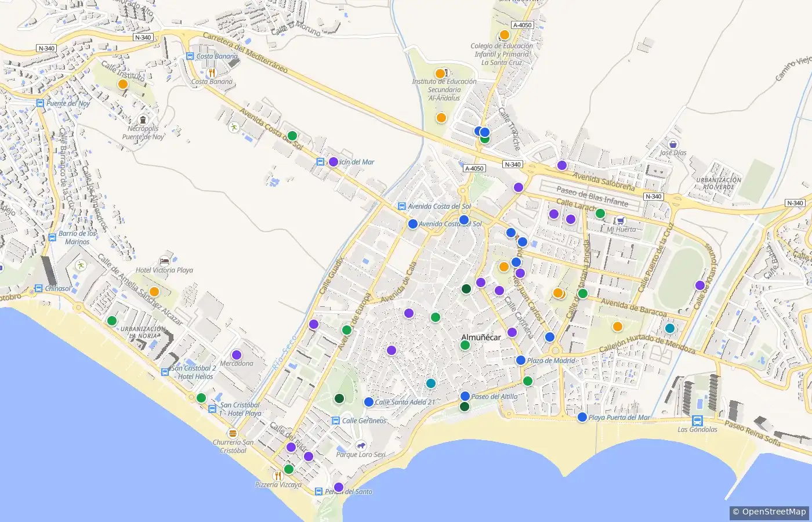Click the bus stop icon left of Peñón del Santo
This screenshot has width=812, height=522.
pyautogui.click(x=318, y=491)
